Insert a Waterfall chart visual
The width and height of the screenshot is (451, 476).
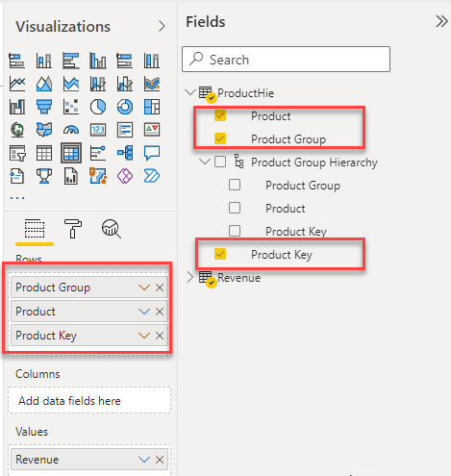[17, 107]
